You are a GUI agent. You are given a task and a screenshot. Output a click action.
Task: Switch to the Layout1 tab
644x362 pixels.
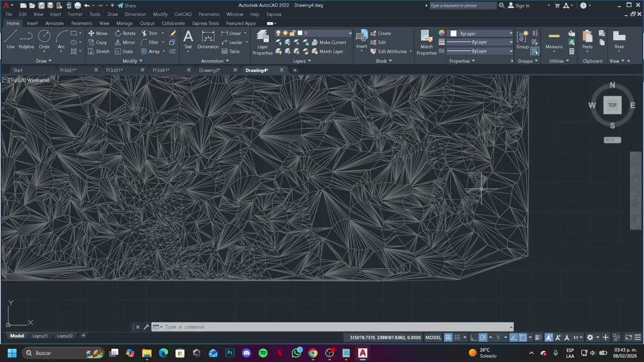coord(40,336)
